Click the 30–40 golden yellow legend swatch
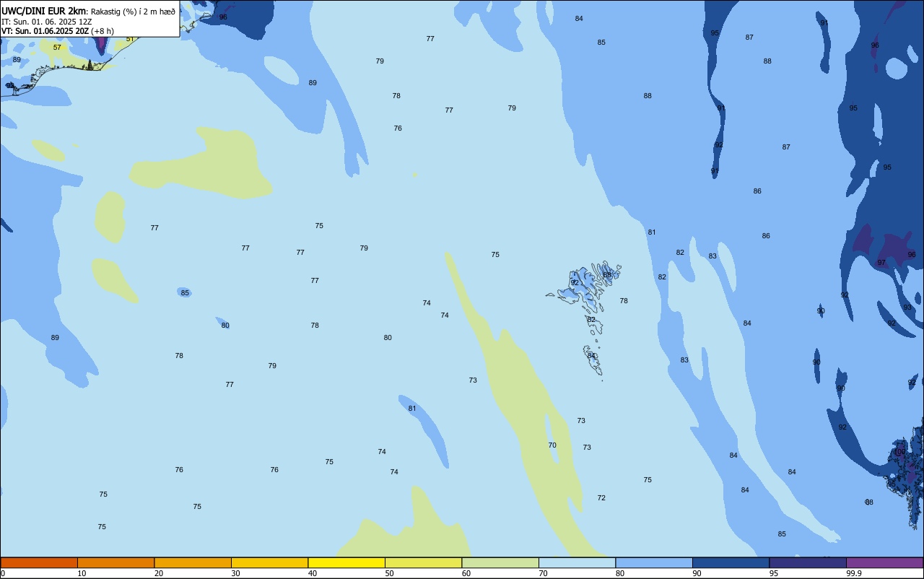The image size is (924, 579). (269, 562)
